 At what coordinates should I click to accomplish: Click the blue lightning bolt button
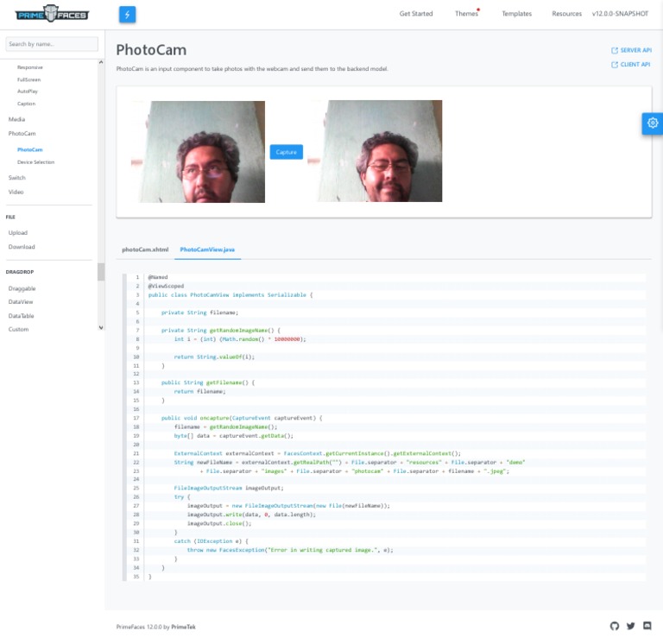[x=127, y=15]
